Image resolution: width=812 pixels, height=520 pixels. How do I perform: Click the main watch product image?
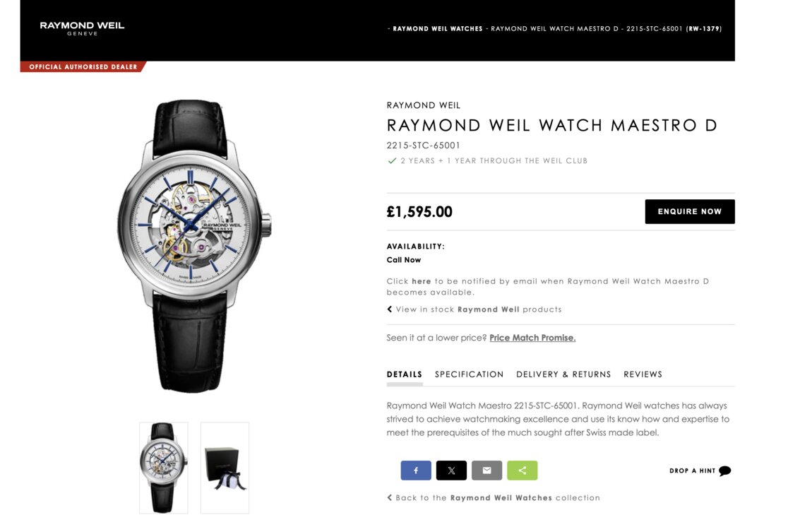click(194, 246)
